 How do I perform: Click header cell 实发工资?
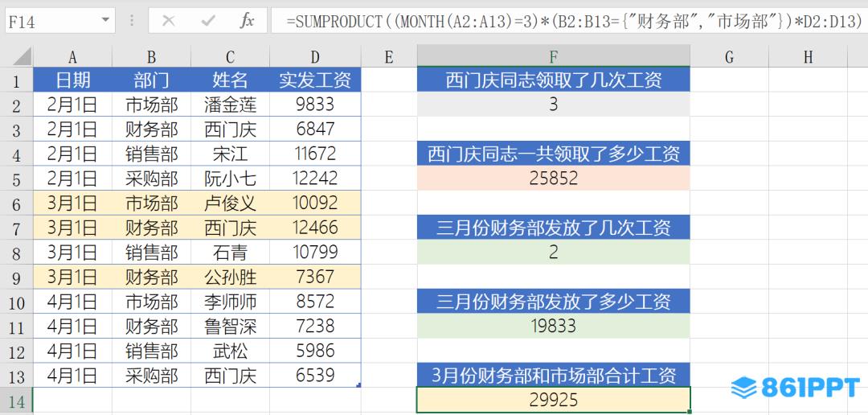tap(315, 80)
